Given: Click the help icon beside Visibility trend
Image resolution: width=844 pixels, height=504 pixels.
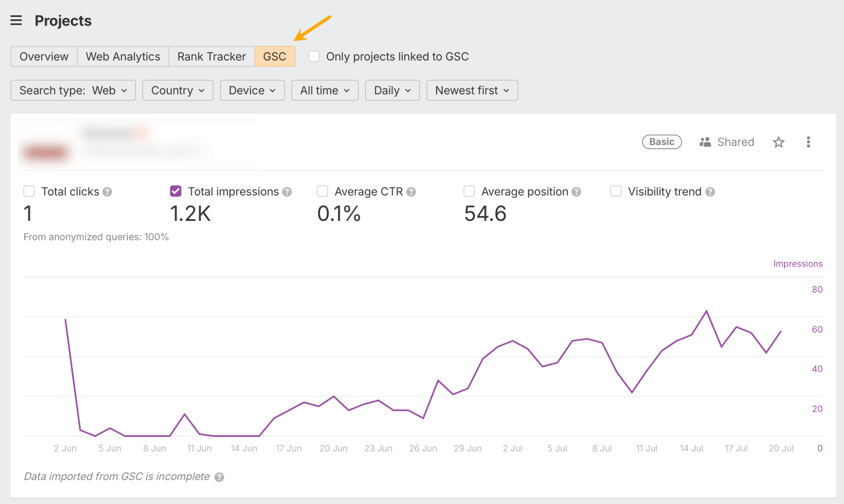Looking at the screenshot, I should [710, 192].
